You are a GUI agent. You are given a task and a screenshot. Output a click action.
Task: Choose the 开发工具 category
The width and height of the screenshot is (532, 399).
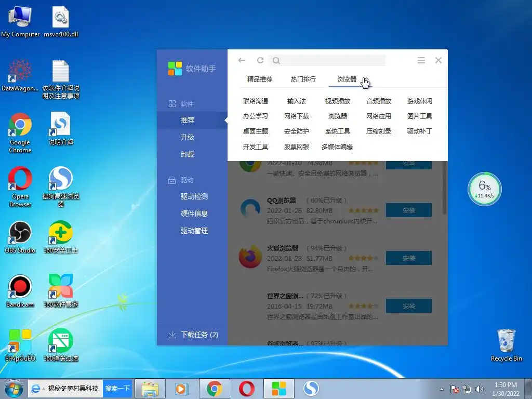point(256,147)
